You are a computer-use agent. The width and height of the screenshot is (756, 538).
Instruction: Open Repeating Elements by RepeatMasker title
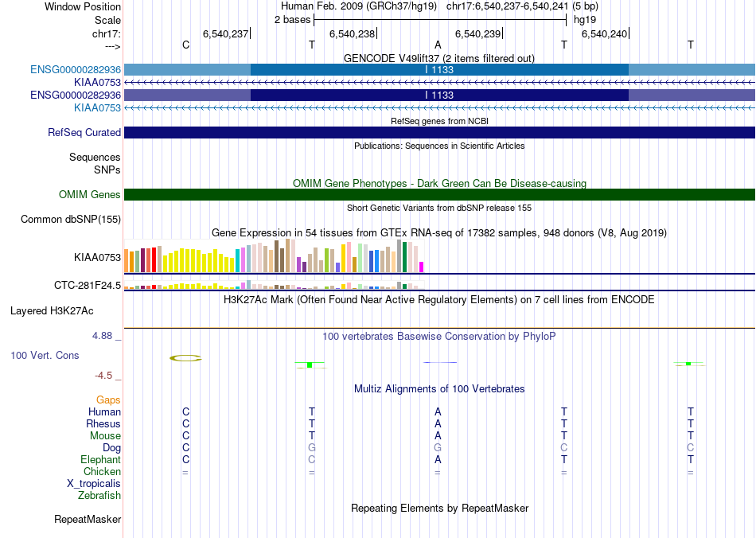[439, 508]
